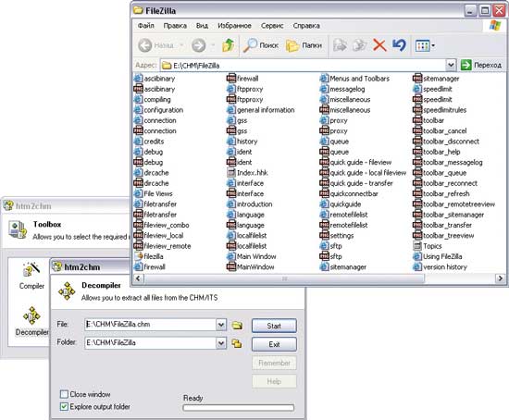Open the Файл menu
This screenshot has height=420, width=509.
pos(146,26)
